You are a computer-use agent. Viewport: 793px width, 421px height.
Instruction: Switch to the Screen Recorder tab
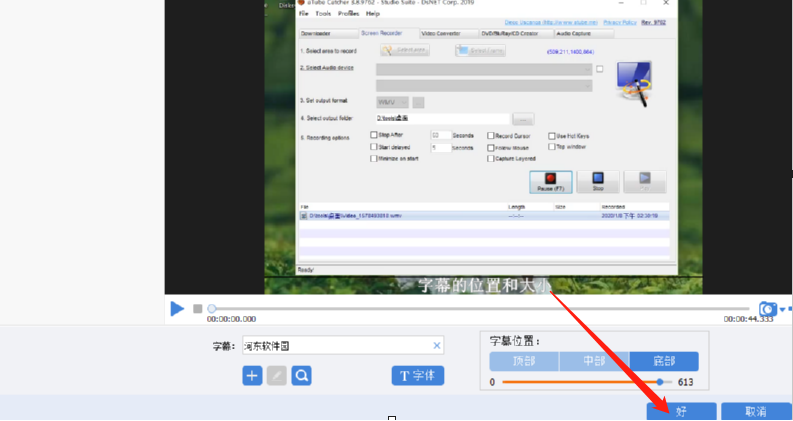389,33
